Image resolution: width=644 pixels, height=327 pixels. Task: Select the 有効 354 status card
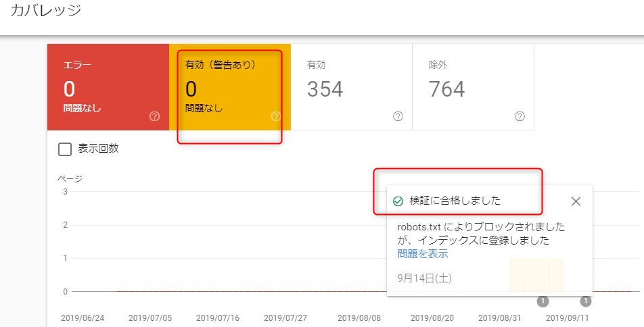(x=352, y=87)
